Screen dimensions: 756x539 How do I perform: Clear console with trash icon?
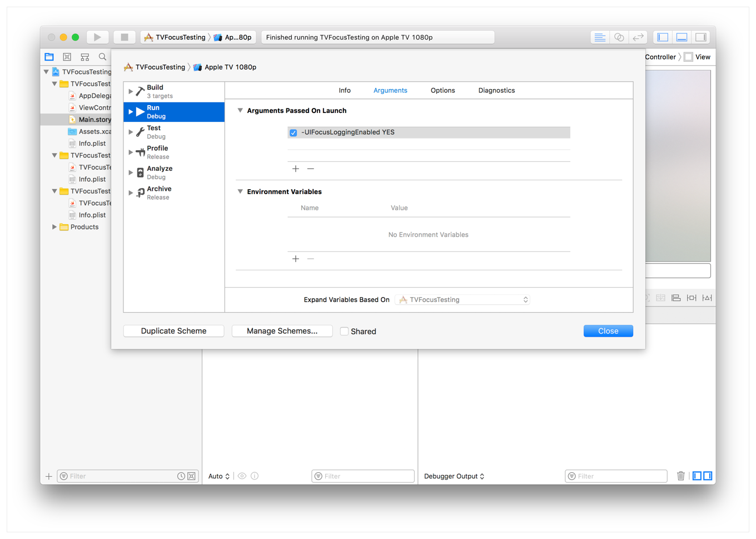pos(680,476)
